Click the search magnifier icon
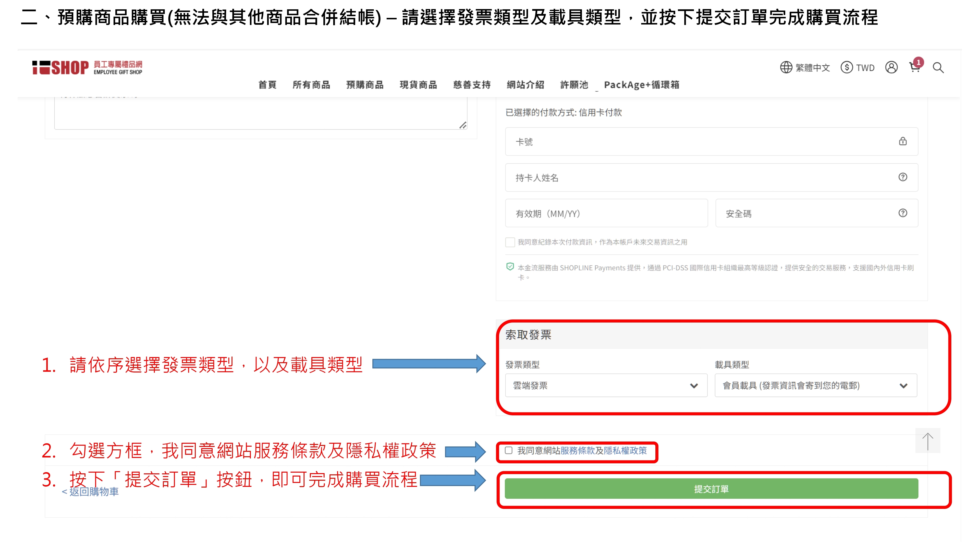This screenshot has height=551, width=980. coord(938,68)
